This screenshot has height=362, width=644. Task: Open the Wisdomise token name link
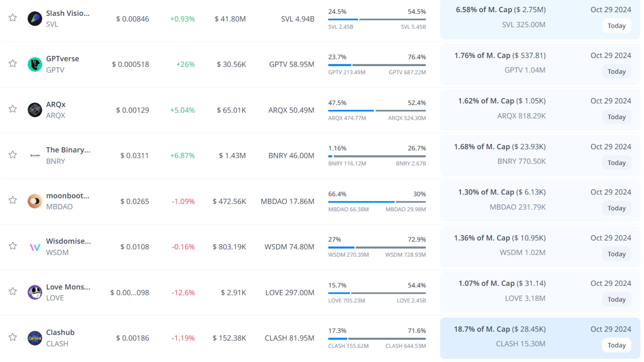68,241
